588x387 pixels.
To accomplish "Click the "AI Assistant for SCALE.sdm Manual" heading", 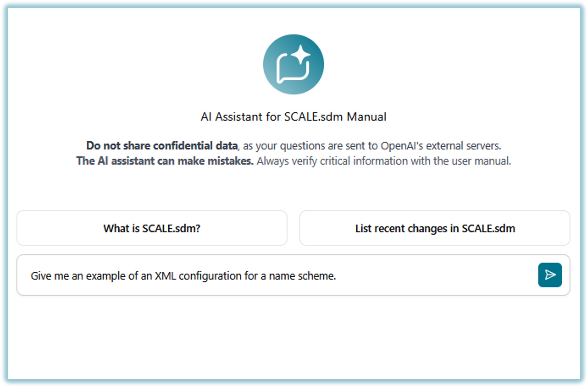I will (x=293, y=117).
